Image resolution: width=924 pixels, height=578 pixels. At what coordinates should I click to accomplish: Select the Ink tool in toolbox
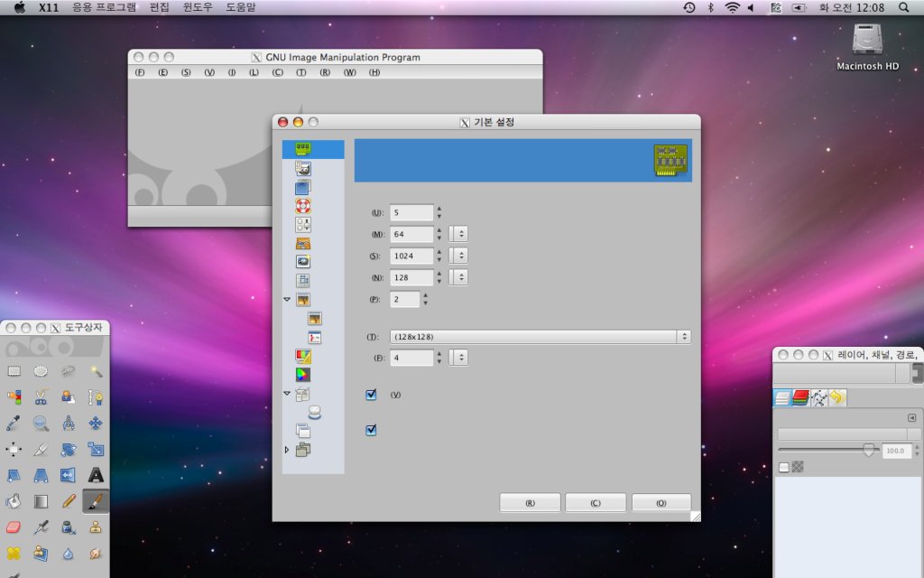coord(69,527)
